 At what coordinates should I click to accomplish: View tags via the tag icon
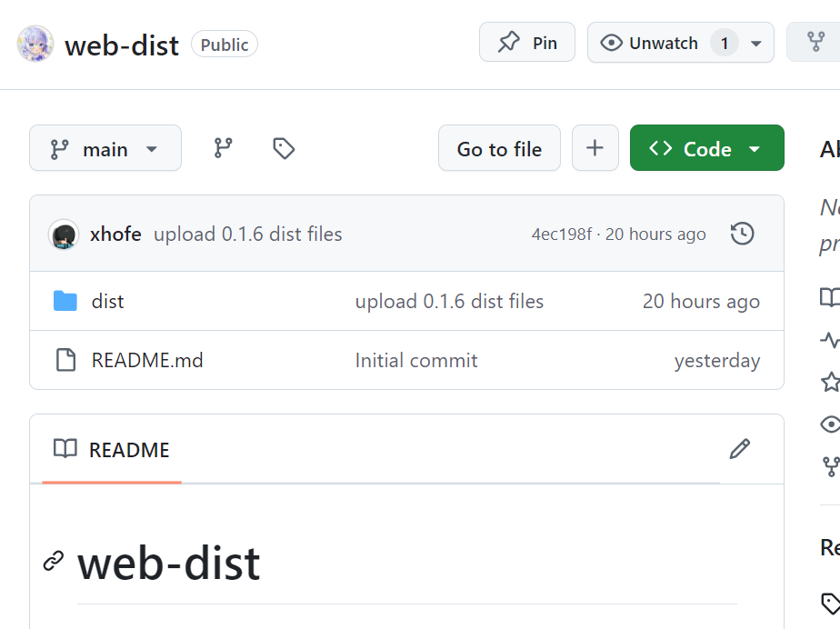click(284, 148)
